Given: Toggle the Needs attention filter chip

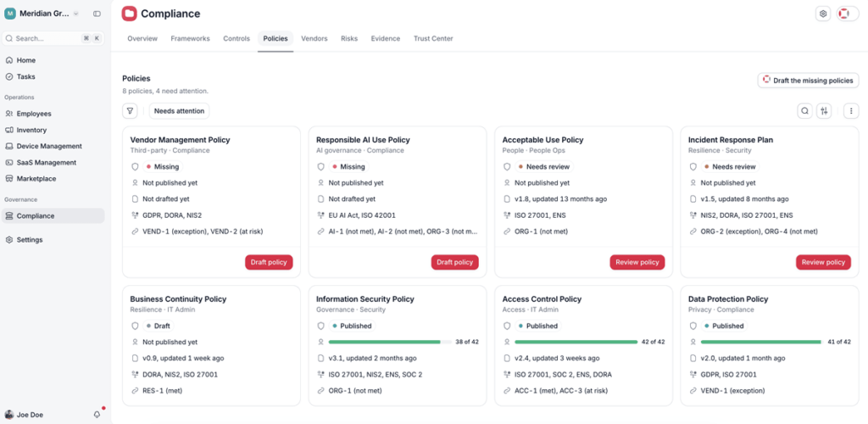Looking at the screenshot, I should pos(179,111).
